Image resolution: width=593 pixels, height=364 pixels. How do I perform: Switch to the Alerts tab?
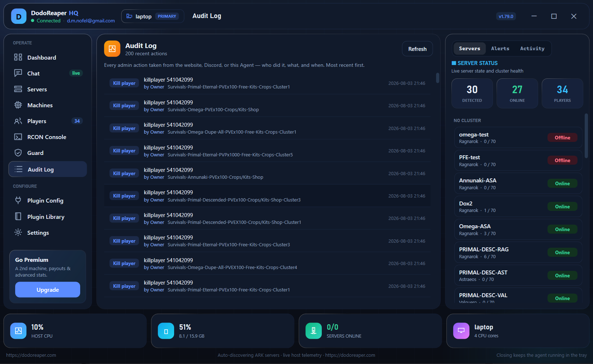tap(500, 48)
